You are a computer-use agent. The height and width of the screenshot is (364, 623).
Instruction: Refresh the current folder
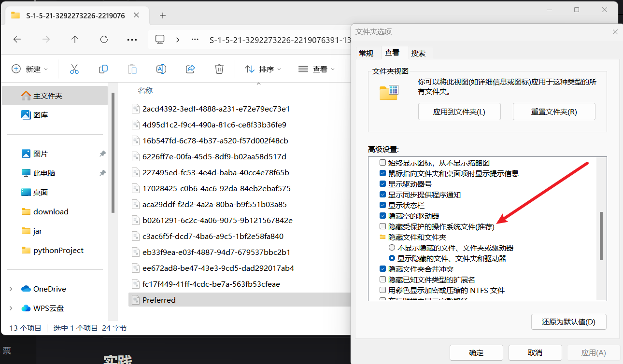point(104,40)
